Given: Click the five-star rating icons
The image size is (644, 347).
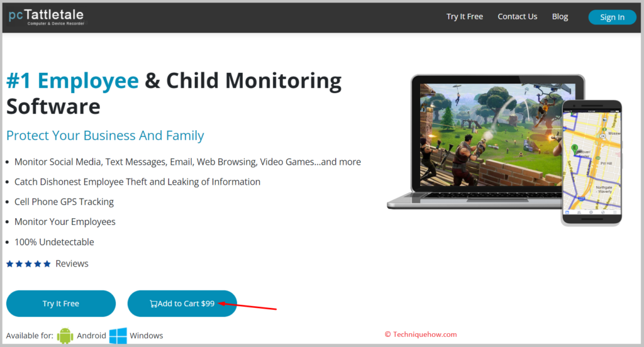Looking at the screenshot, I should 28,263.
